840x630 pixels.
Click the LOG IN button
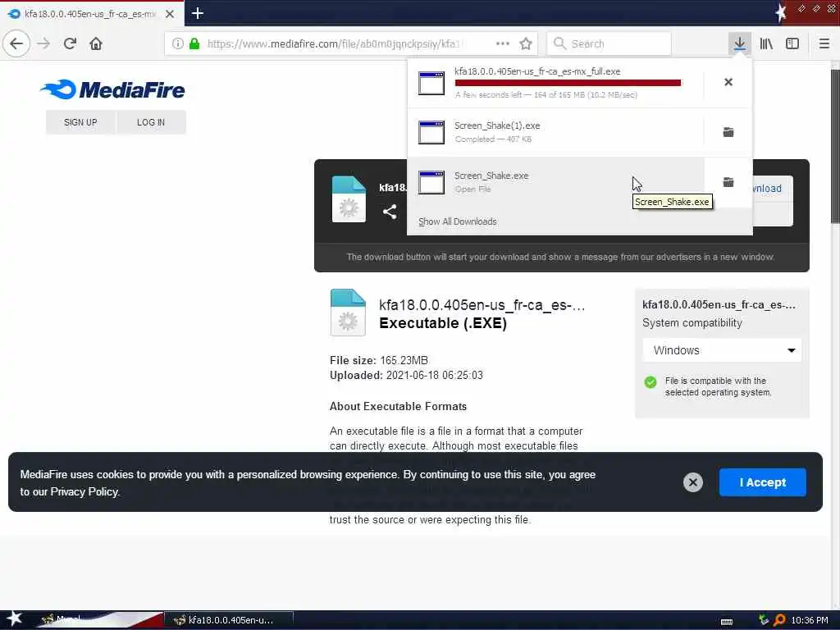[151, 122]
